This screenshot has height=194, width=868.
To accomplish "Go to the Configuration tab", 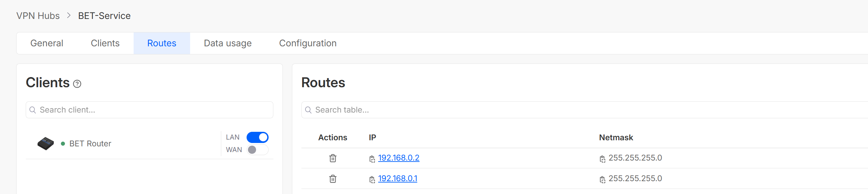I will 308,43.
